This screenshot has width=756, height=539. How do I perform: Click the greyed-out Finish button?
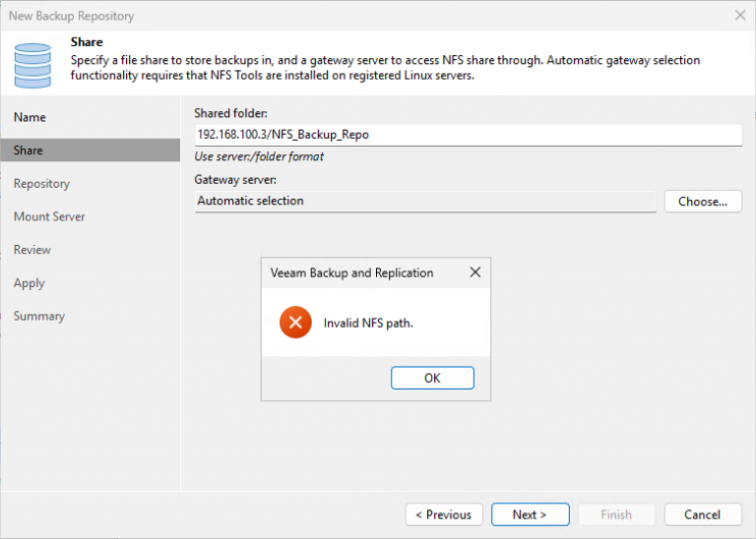coord(616,514)
